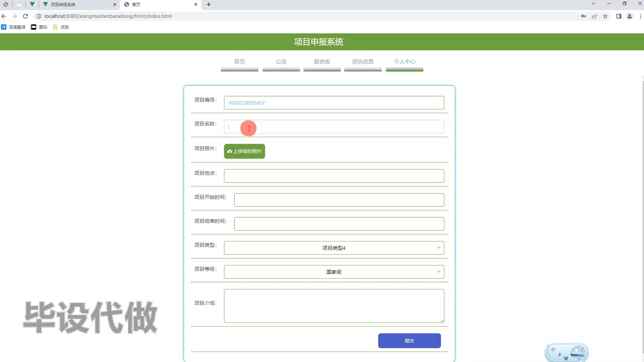
Task: Open the browser side panel icon
Action: [619, 16]
